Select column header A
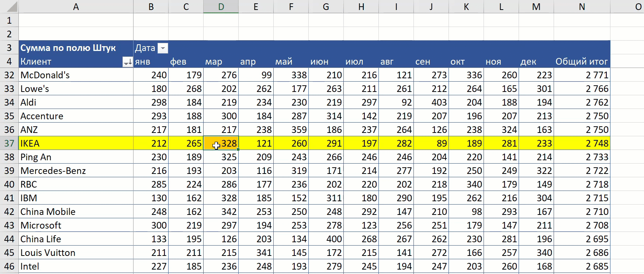 click(76, 7)
